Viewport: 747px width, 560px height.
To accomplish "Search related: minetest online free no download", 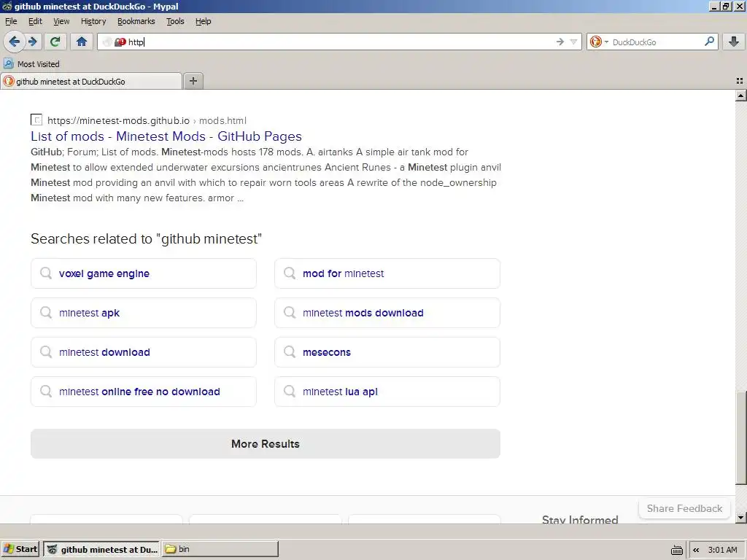I will point(144,392).
